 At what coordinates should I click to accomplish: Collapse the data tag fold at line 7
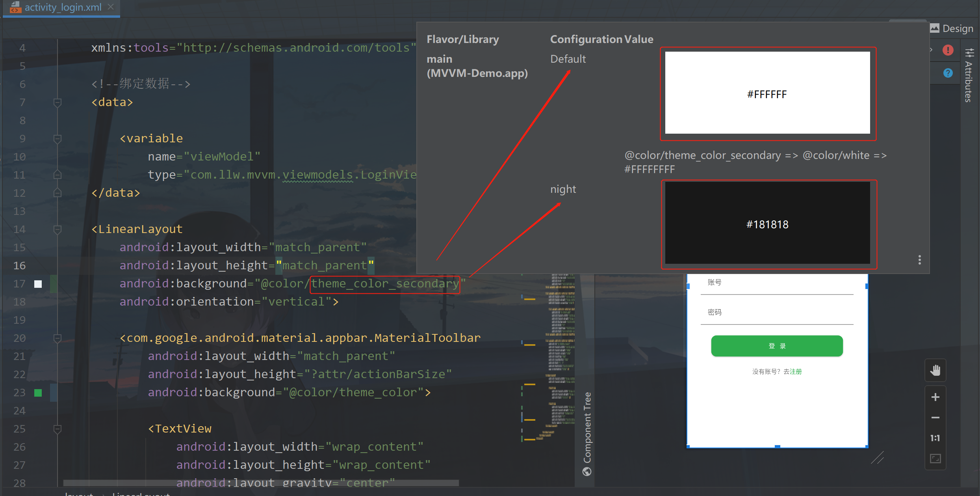pos(57,103)
